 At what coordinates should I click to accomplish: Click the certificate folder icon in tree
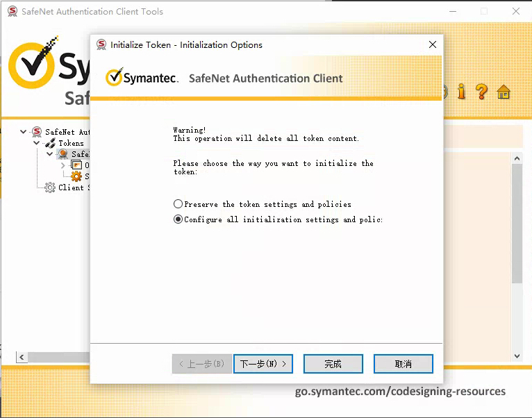point(76,165)
